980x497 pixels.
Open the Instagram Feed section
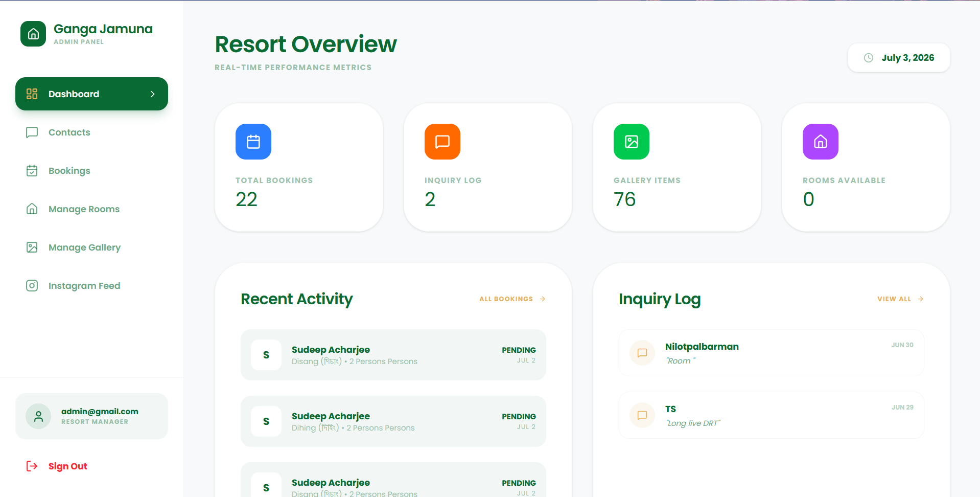tap(92, 286)
